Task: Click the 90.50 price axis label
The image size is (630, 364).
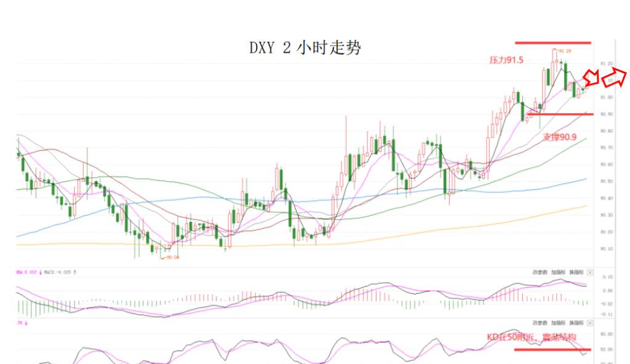Action: [x=607, y=181]
